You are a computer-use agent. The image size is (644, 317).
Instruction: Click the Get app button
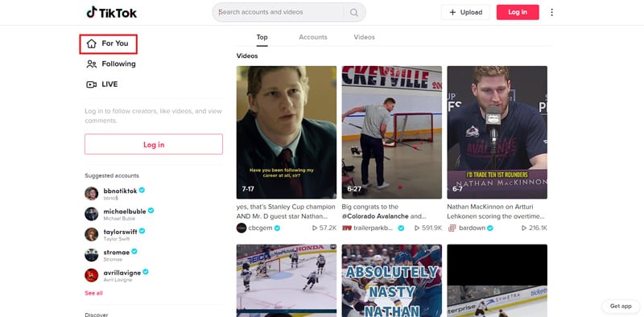pos(621,307)
